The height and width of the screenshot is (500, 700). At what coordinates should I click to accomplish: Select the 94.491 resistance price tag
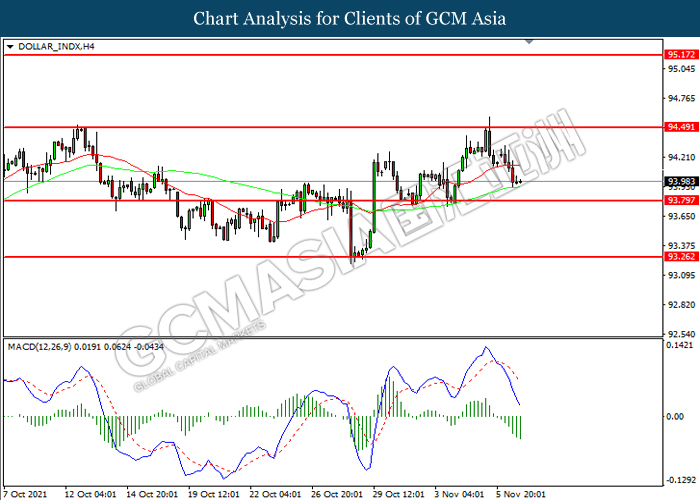click(x=680, y=128)
